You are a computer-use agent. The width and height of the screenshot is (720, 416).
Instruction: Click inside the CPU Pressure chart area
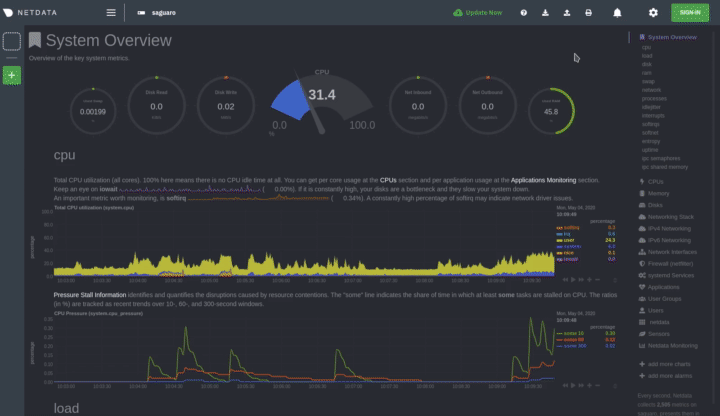coord(304,349)
